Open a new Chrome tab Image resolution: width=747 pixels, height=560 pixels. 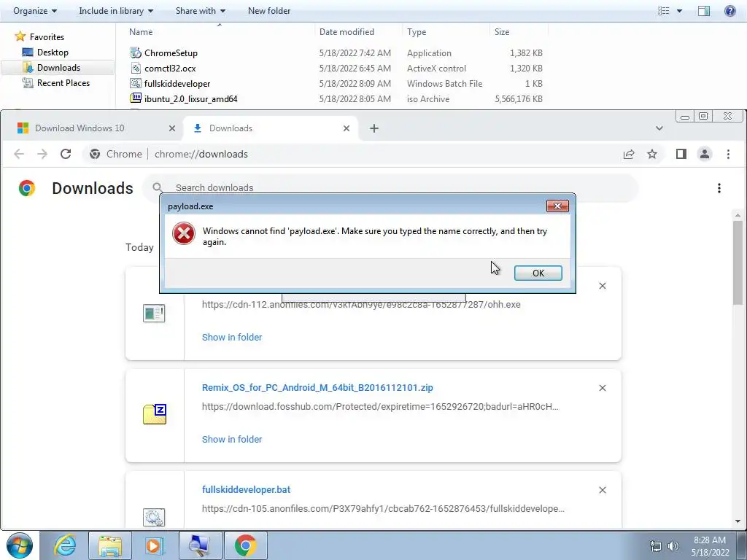(x=374, y=128)
